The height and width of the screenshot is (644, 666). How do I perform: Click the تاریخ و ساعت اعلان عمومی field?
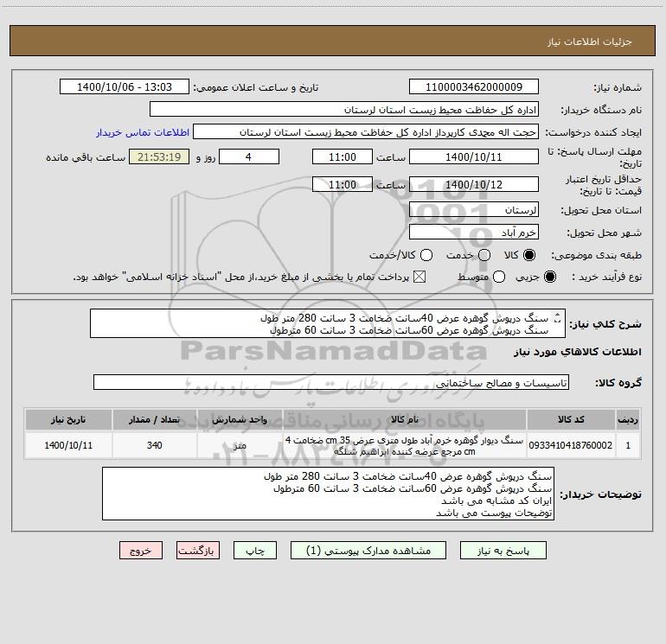[x=125, y=86]
